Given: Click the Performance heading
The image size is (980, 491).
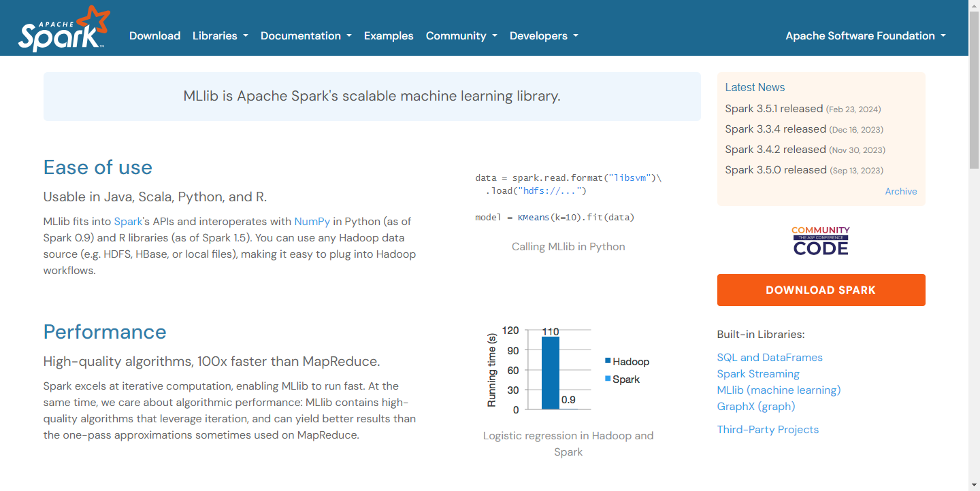Looking at the screenshot, I should pyautogui.click(x=105, y=332).
